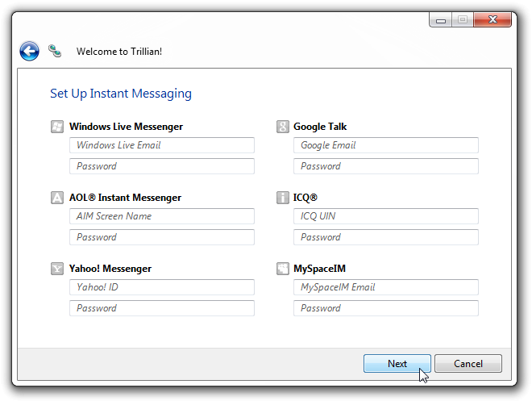The height and width of the screenshot is (401, 532).
Task: Click the Google Talk label
Action: (320, 127)
